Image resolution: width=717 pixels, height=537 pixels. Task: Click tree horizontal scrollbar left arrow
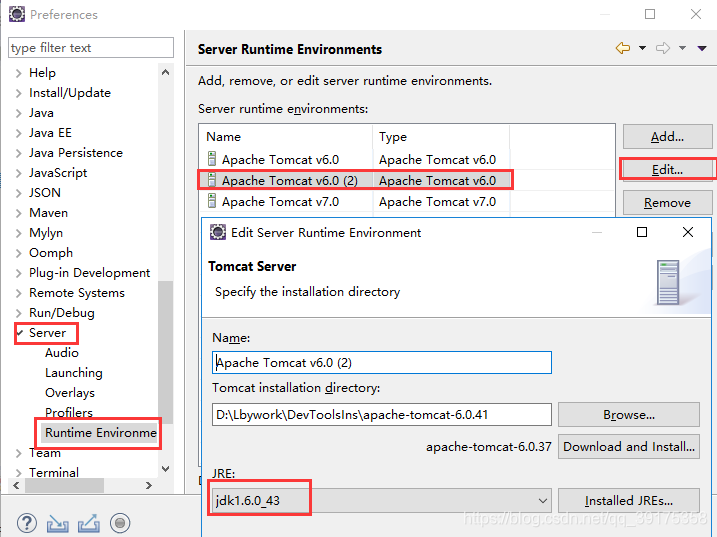click(16, 485)
